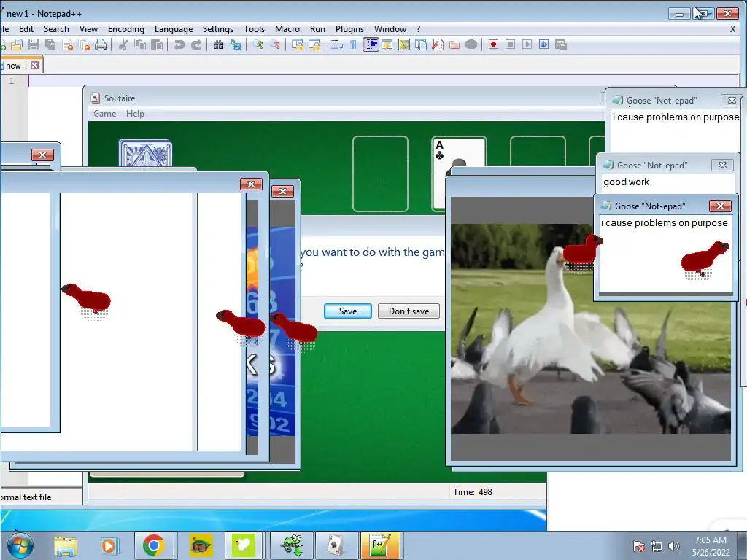Close the front Goose Not-epad window
The image size is (747, 560).
[720, 206]
